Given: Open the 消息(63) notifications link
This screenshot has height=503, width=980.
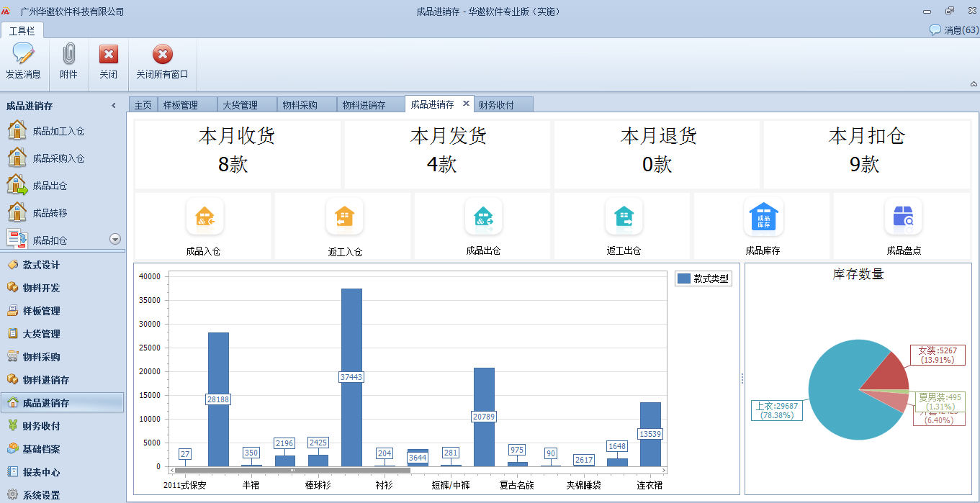Looking at the screenshot, I should coord(954,30).
